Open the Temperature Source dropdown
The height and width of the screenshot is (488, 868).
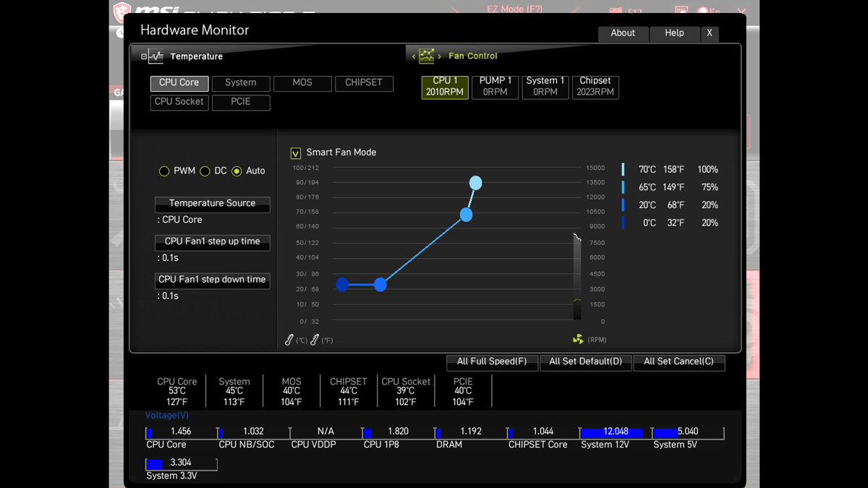point(213,205)
